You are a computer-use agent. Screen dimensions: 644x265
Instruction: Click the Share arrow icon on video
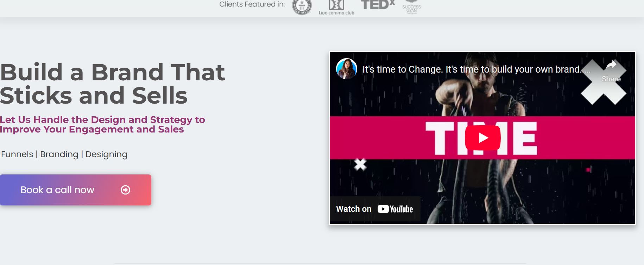point(611,65)
